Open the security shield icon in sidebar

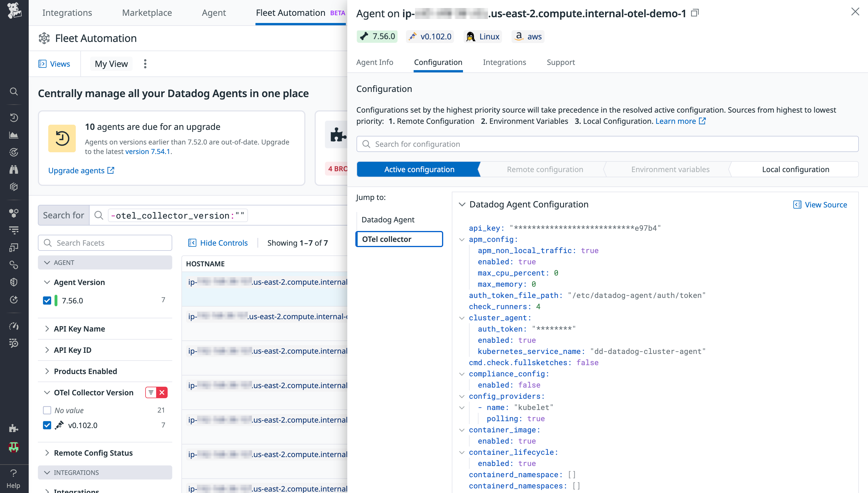13,282
